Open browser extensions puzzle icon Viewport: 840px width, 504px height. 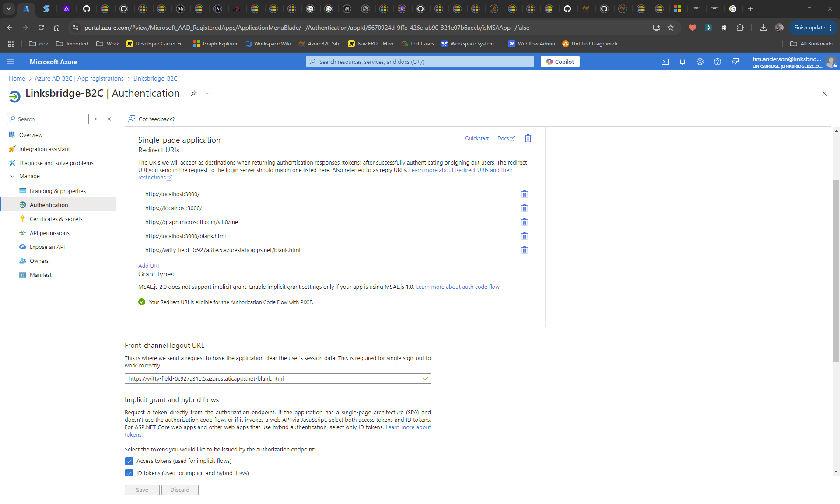pyautogui.click(x=740, y=28)
